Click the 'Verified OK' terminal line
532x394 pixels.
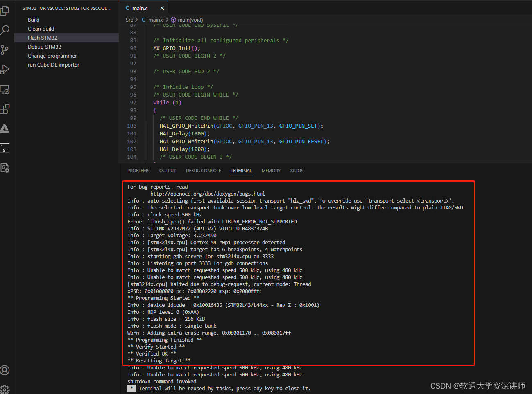(x=152, y=354)
